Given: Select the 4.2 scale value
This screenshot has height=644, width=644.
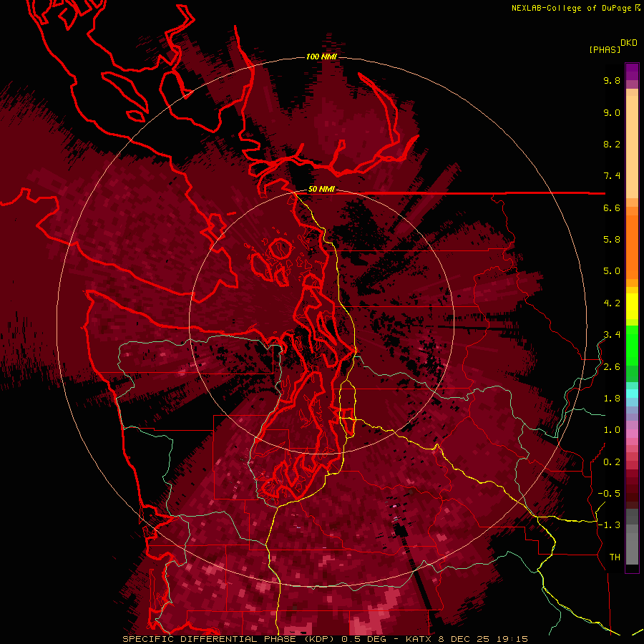Looking at the screenshot, I should 612,303.
